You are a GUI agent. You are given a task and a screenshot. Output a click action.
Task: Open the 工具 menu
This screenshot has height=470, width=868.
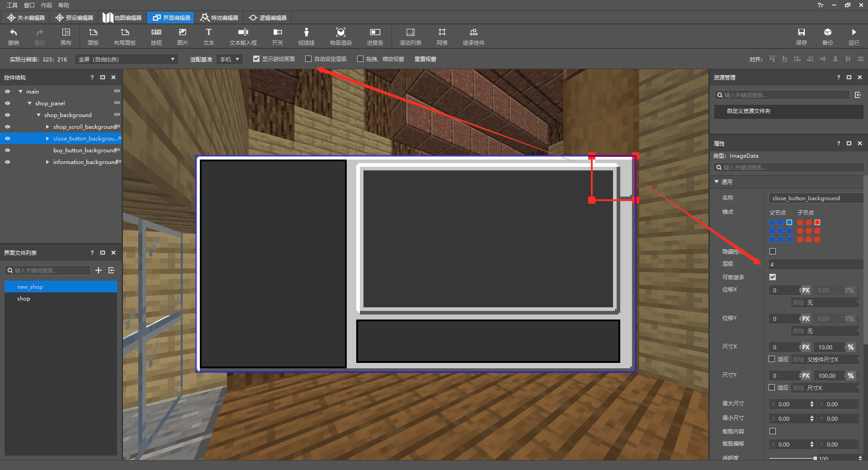12,5
